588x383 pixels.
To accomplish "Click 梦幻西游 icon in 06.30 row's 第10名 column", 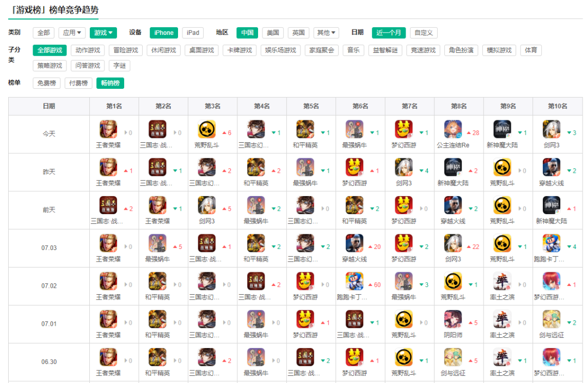I will [551, 357].
